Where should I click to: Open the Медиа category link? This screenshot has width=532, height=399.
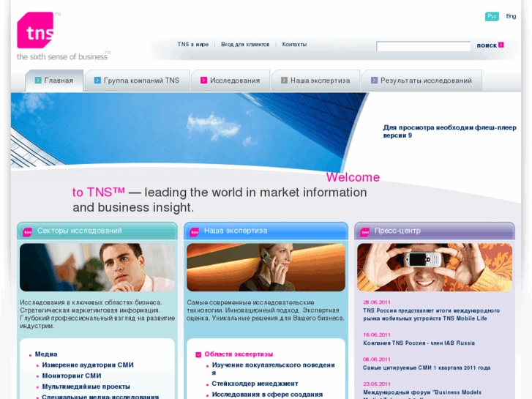(x=46, y=354)
